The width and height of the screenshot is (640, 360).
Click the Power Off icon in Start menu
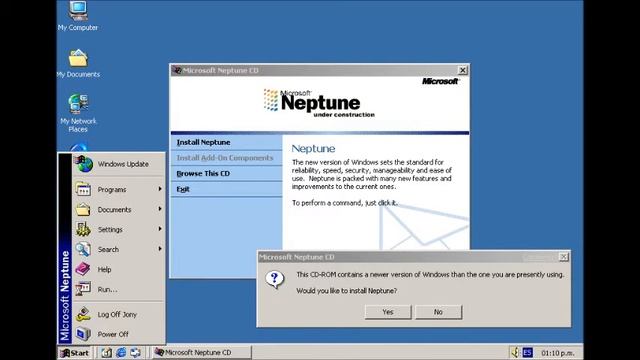point(83,334)
